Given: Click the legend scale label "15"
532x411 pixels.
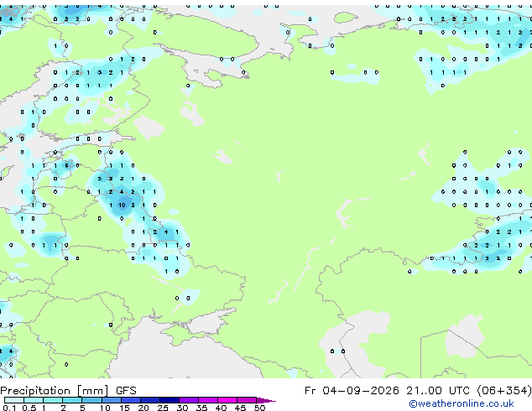Looking at the screenshot, I should 124,408.
